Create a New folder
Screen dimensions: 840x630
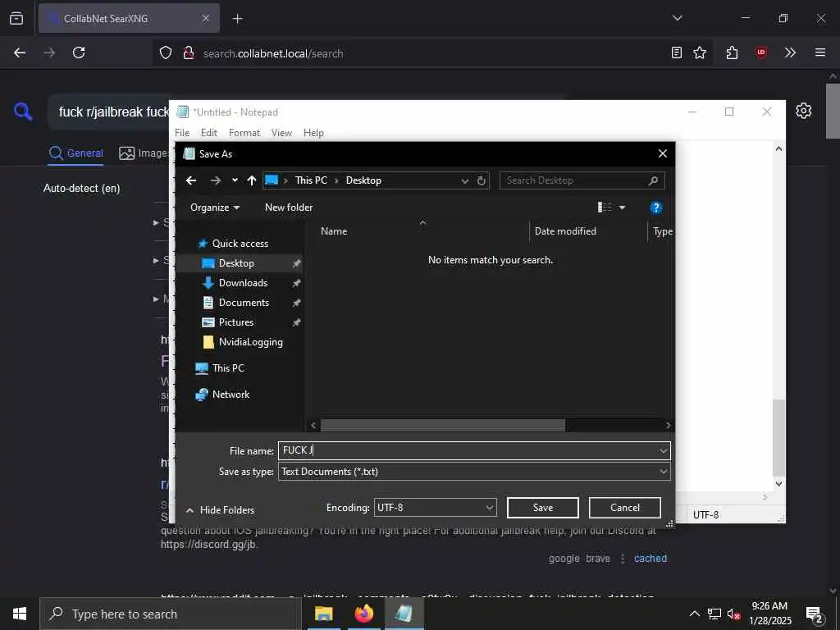coord(289,208)
